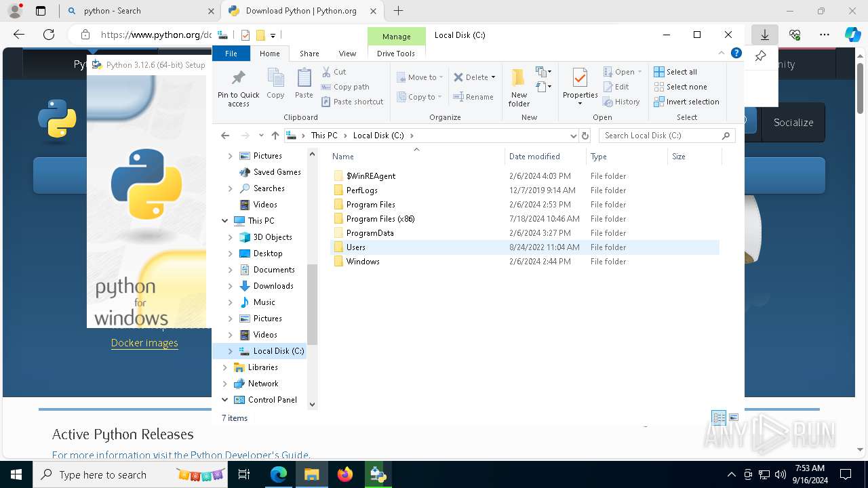868x488 pixels.
Task: Click Edge Refresh page button
Action: tap(49, 35)
